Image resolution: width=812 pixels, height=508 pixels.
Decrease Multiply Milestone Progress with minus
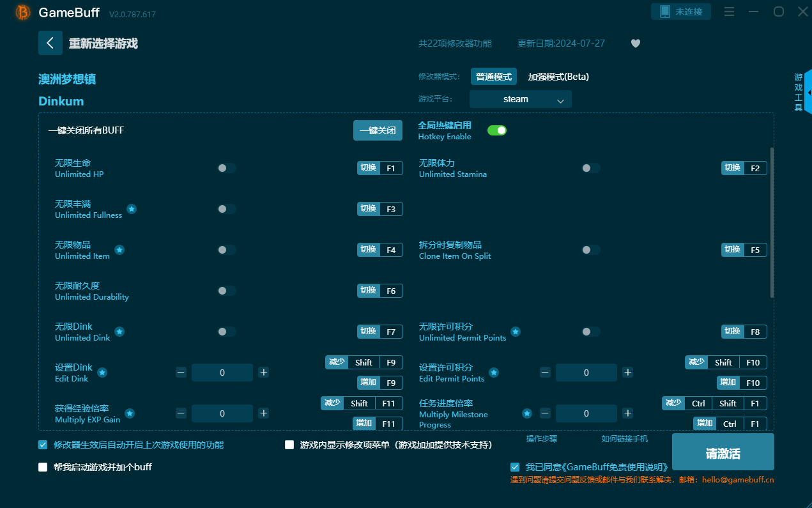[x=546, y=413]
